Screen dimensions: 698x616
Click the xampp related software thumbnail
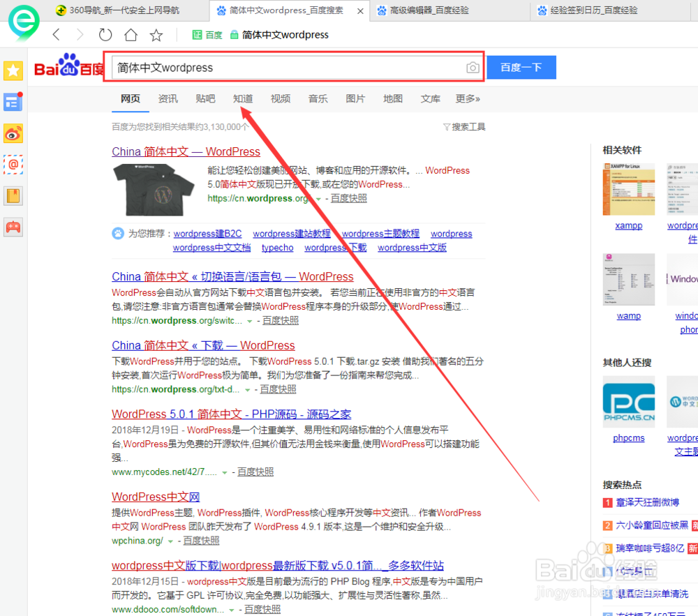[x=629, y=190]
